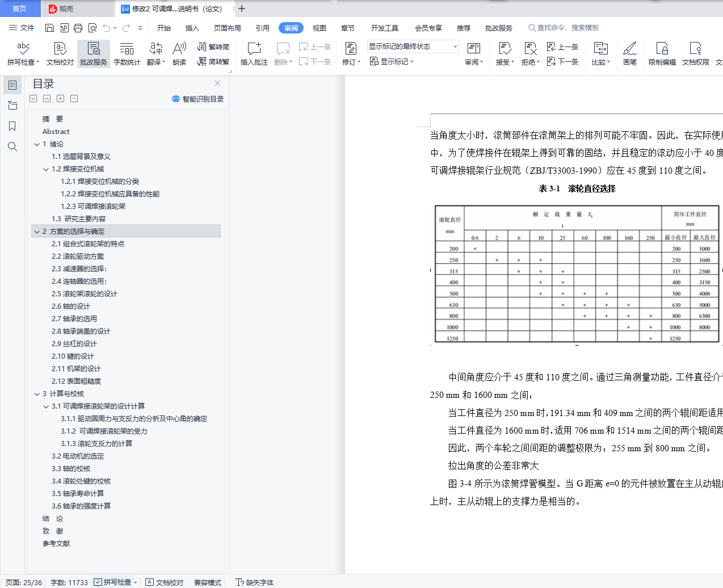The image size is (723, 588).
Task: Open the 显示标记 dropdown
Action: 392,61
